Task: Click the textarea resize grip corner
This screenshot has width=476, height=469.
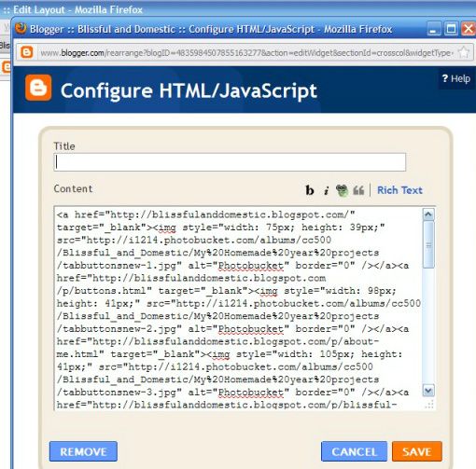Action: click(429, 405)
